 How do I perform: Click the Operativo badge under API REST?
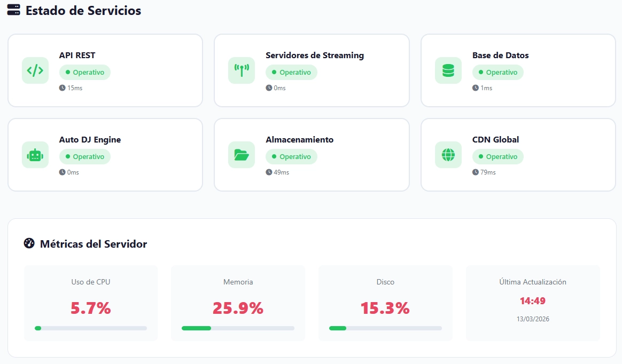coord(85,73)
